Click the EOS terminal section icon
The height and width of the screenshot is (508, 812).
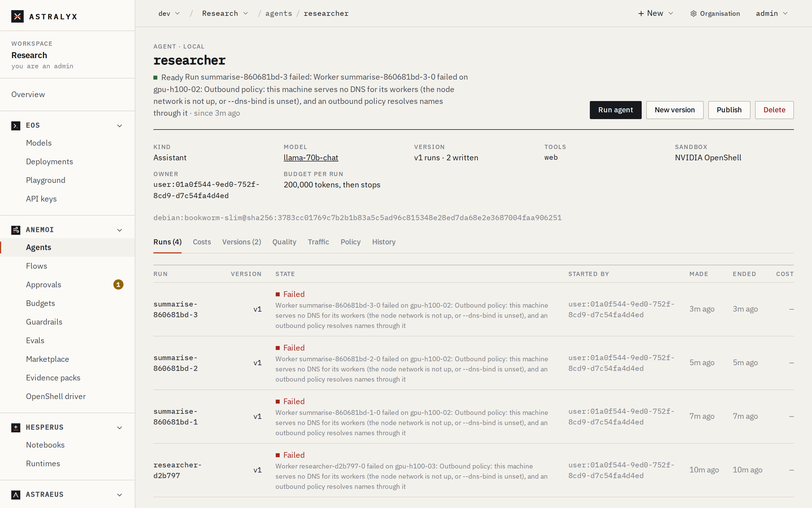pyautogui.click(x=16, y=126)
